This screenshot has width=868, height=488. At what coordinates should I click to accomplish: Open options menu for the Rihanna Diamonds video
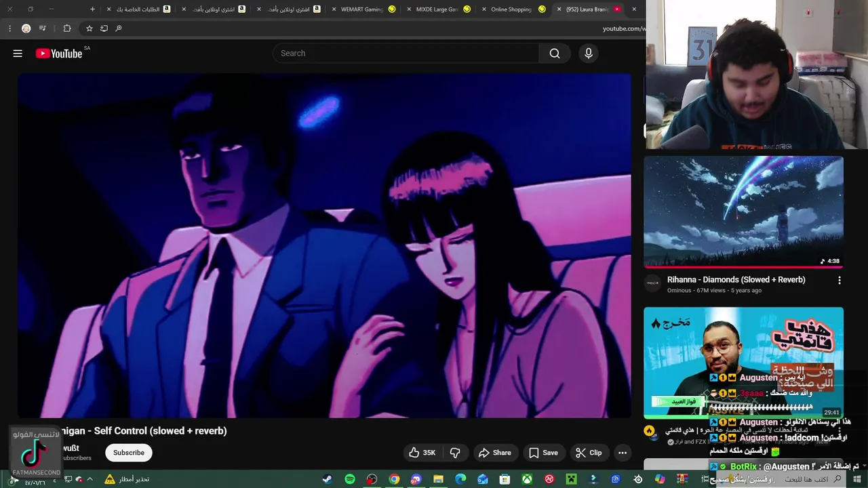(x=840, y=280)
